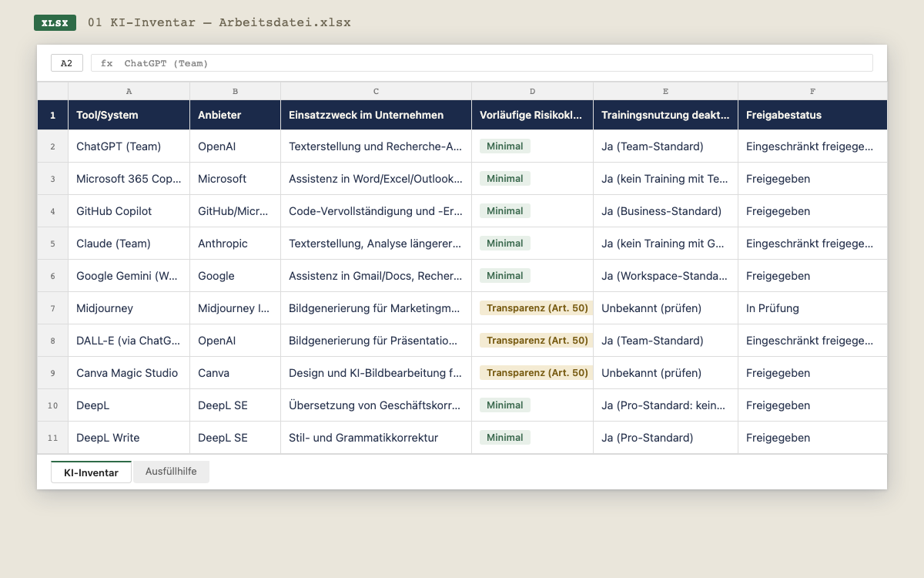Screen dimensions: 924x578
Task: Select column A header
Action: pos(129,91)
